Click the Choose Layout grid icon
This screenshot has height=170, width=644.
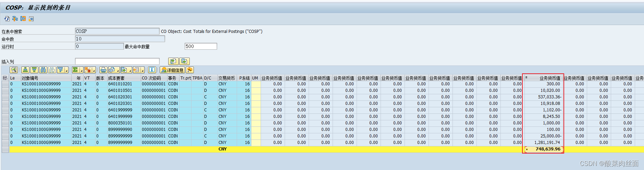[137, 70]
